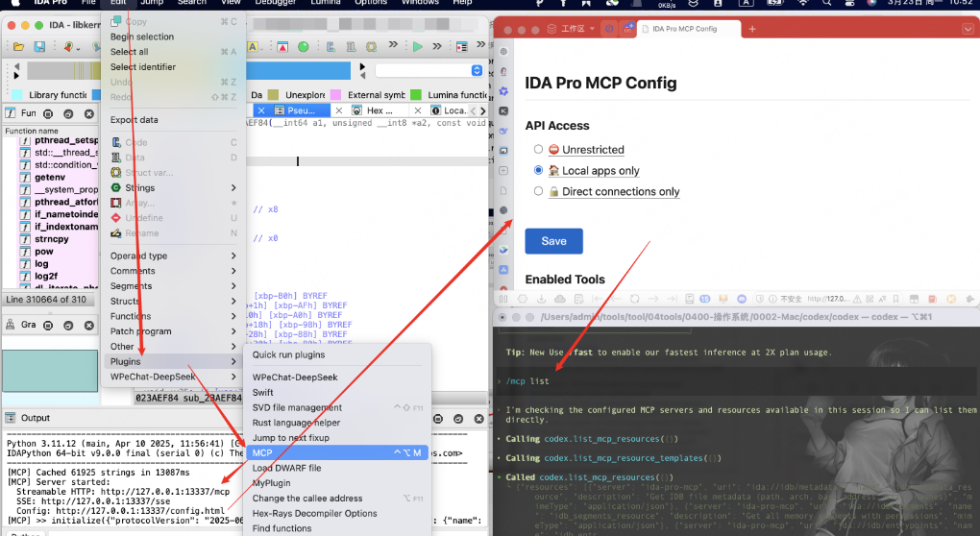Open the cloud icon in the browser toolbar
This screenshot has height=536, width=980.
560,300
